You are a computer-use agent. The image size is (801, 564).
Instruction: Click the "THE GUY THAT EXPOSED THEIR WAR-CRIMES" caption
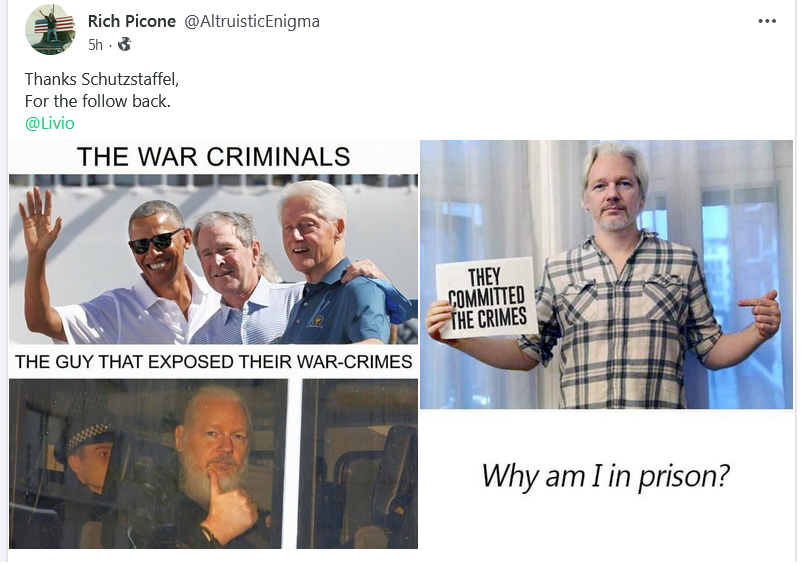pyautogui.click(x=214, y=361)
